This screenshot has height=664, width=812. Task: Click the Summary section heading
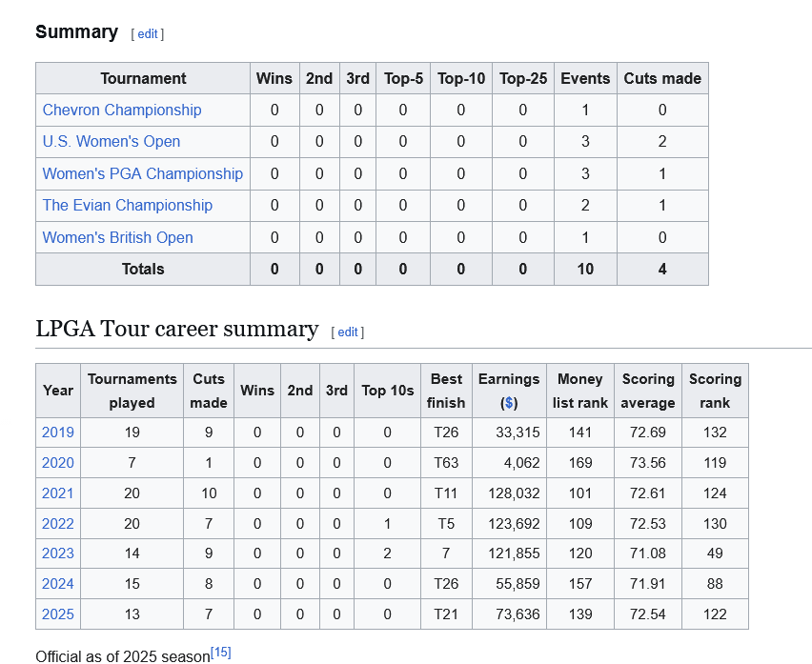[76, 32]
